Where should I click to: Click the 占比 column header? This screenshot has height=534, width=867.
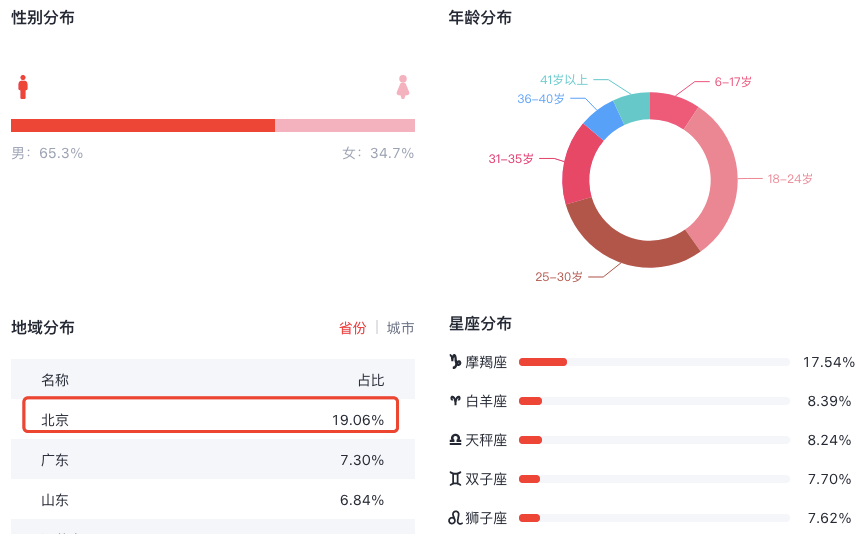point(371,380)
